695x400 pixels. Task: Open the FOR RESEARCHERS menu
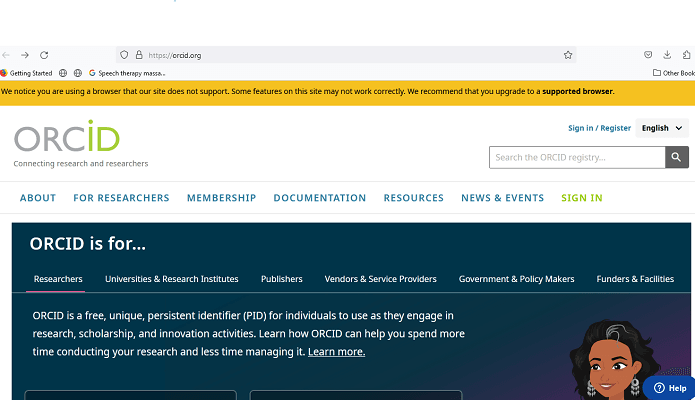pyautogui.click(x=121, y=198)
